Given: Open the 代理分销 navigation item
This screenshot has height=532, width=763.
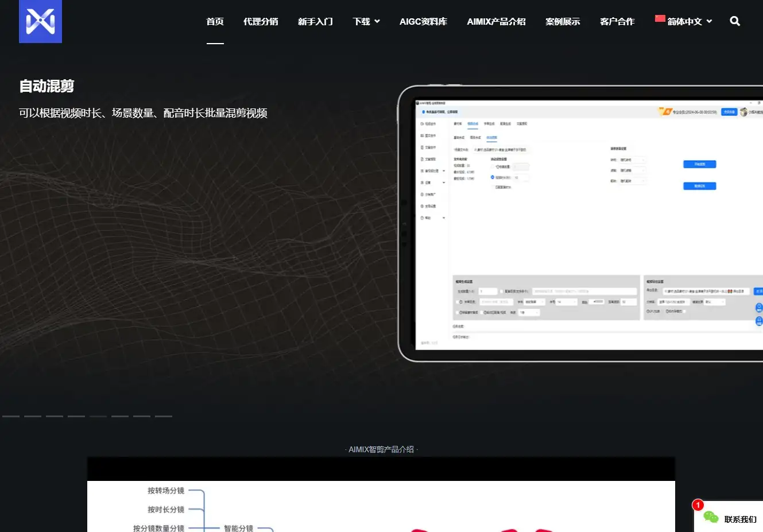Looking at the screenshot, I should click(x=261, y=22).
